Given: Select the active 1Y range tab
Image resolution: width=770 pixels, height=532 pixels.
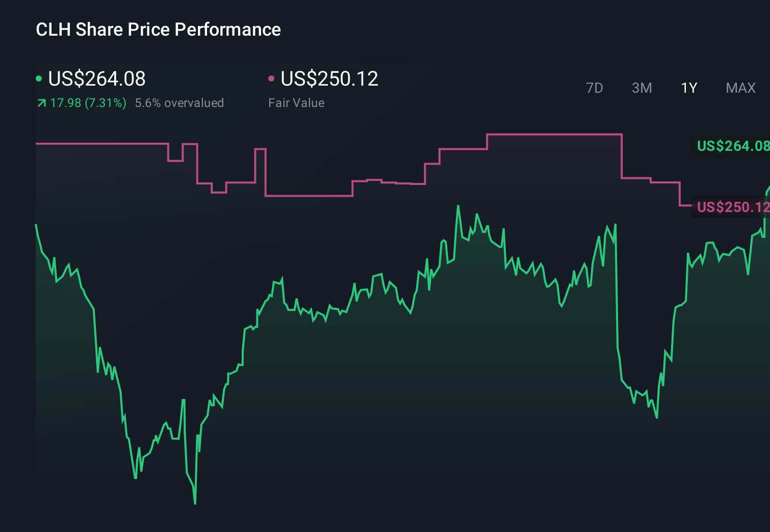Looking at the screenshot, I should pyautogui.click(x=688, y=88).
